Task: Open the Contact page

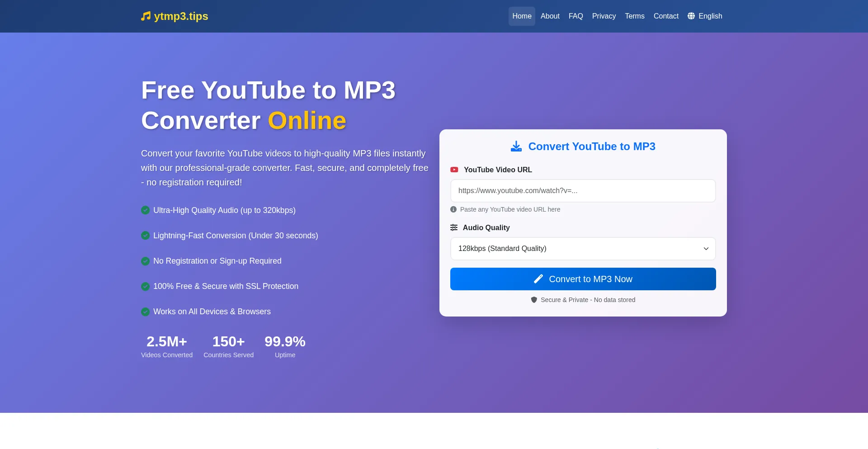Action: 666,16
